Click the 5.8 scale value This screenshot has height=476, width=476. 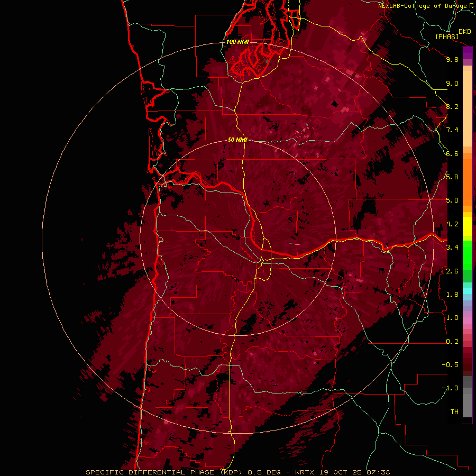coord(452,177)
